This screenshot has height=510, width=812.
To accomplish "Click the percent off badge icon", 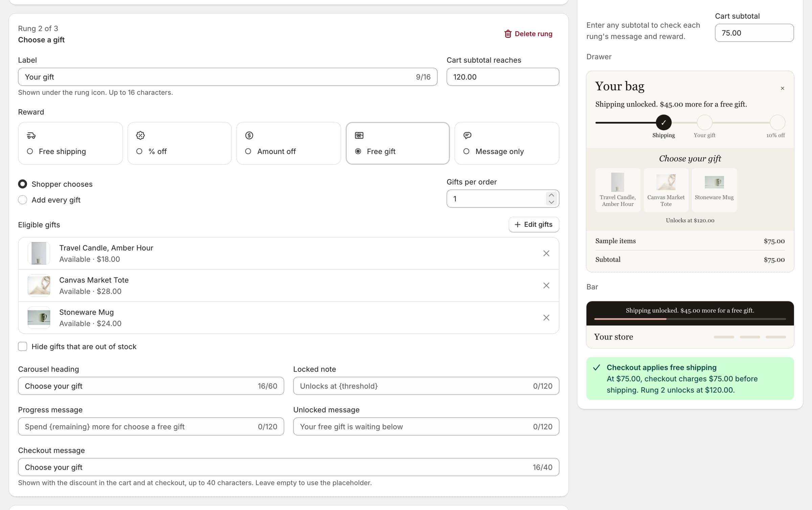I will (140, 135).
